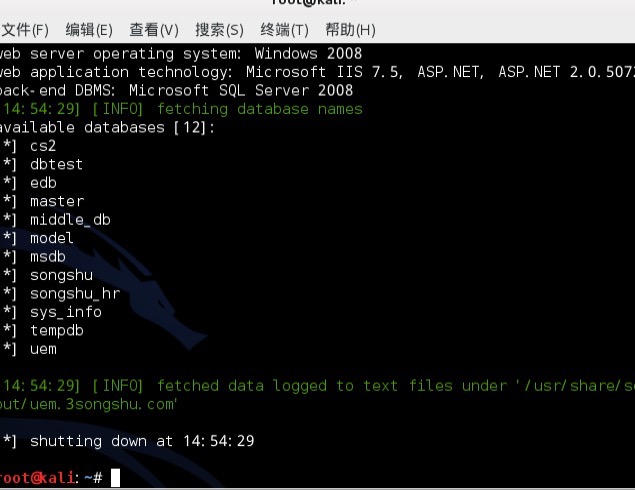Open the 查看(V) menu
The height and width of the screenshot is (490, 635).
[154, 30]
